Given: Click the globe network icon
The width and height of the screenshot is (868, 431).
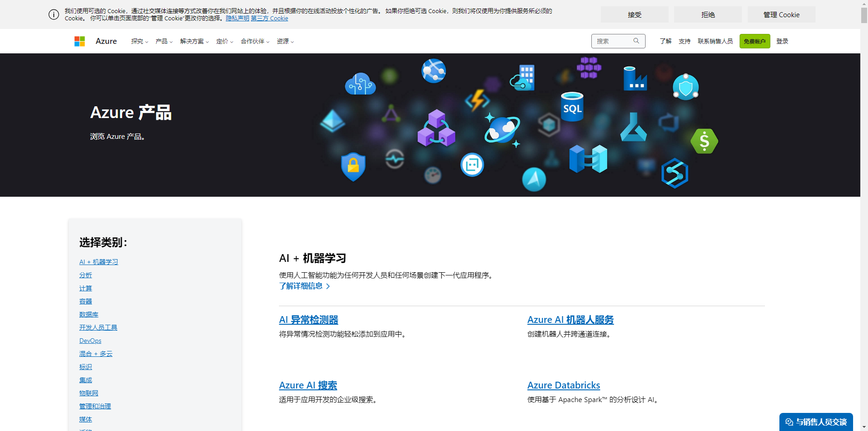Looking at the screenshot, I should point(434,71).
